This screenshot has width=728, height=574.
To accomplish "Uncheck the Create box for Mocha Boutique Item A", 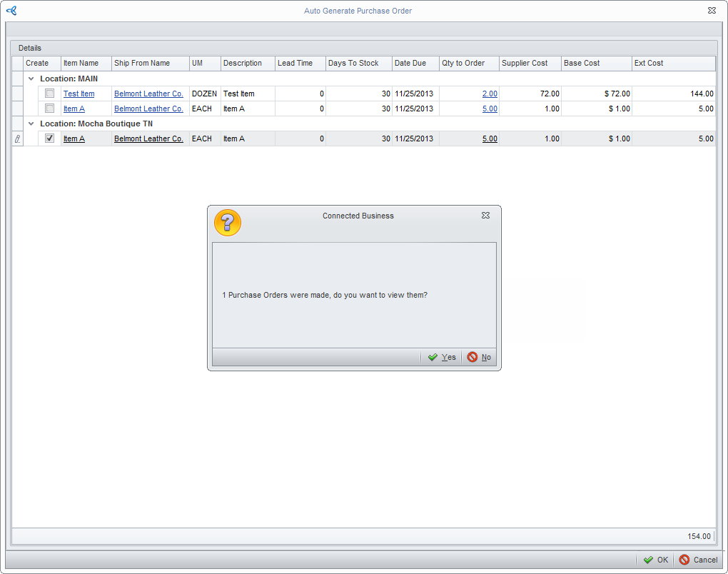I will click(x=50, y=139).
